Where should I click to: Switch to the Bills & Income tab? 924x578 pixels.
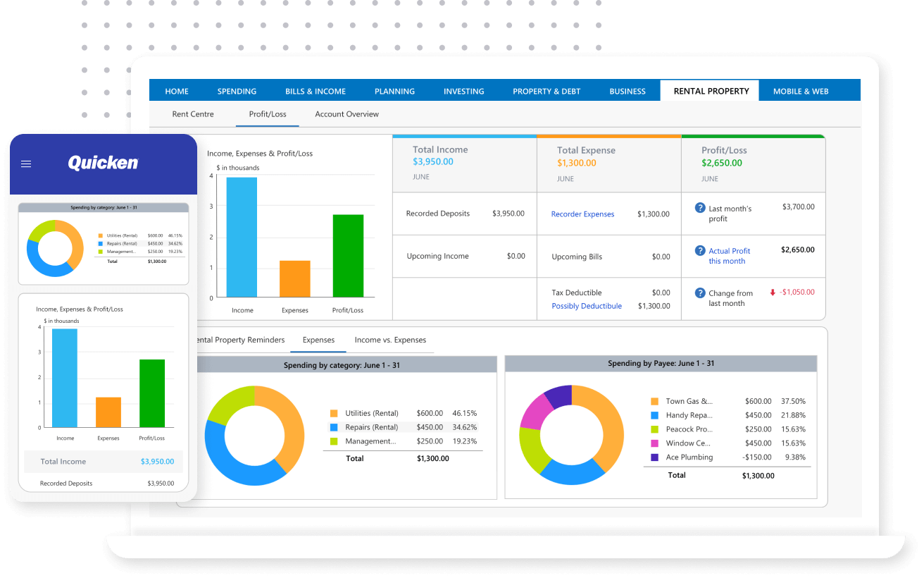tap(315, 91)
